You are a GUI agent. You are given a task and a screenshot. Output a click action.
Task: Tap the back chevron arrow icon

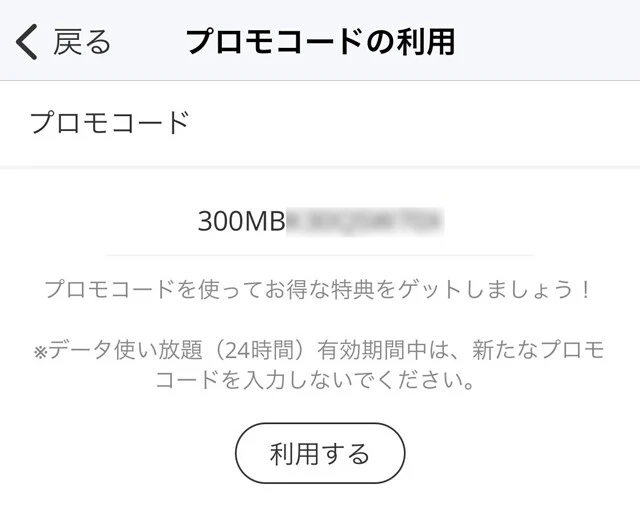click(x=28, y=42)
